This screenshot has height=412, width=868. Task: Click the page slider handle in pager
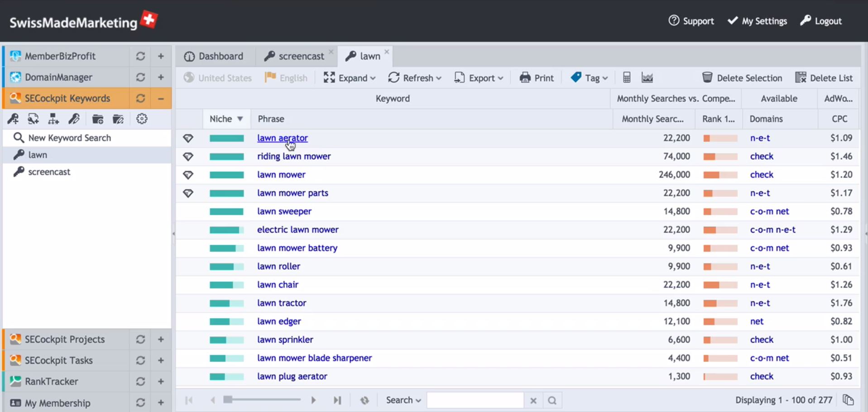coord(228,399)
